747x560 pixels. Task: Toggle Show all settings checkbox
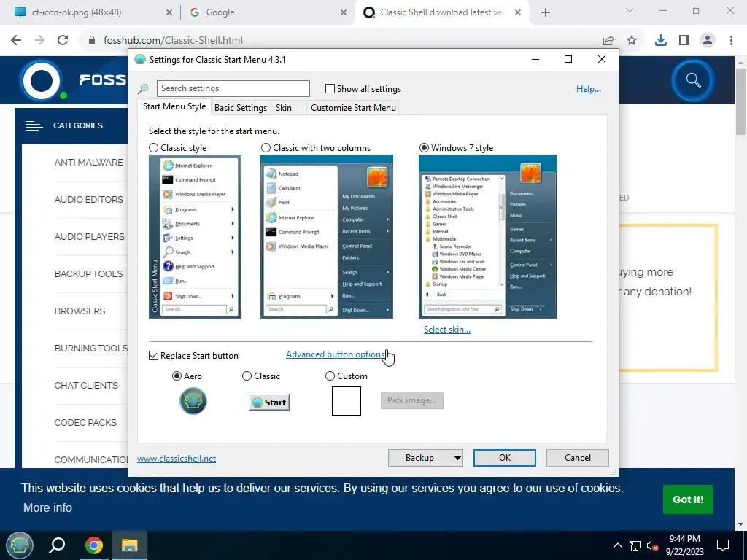[330, 88]
